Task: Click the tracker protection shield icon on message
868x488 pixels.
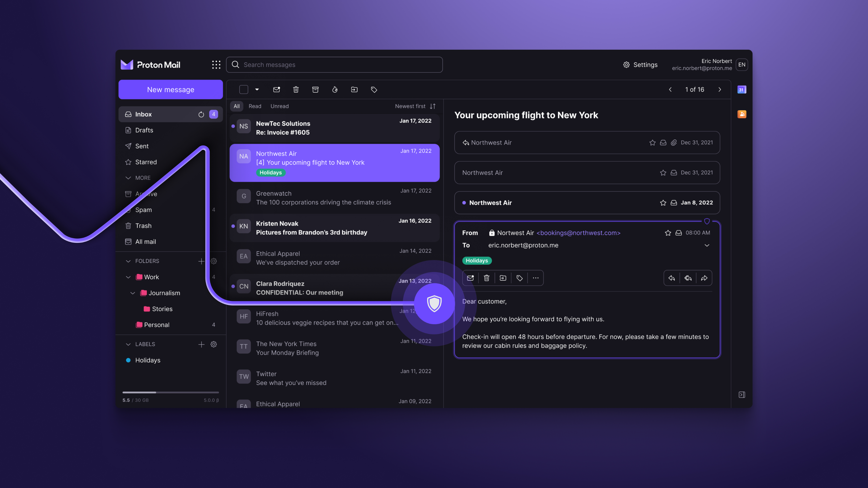Action: pos(707,221)
